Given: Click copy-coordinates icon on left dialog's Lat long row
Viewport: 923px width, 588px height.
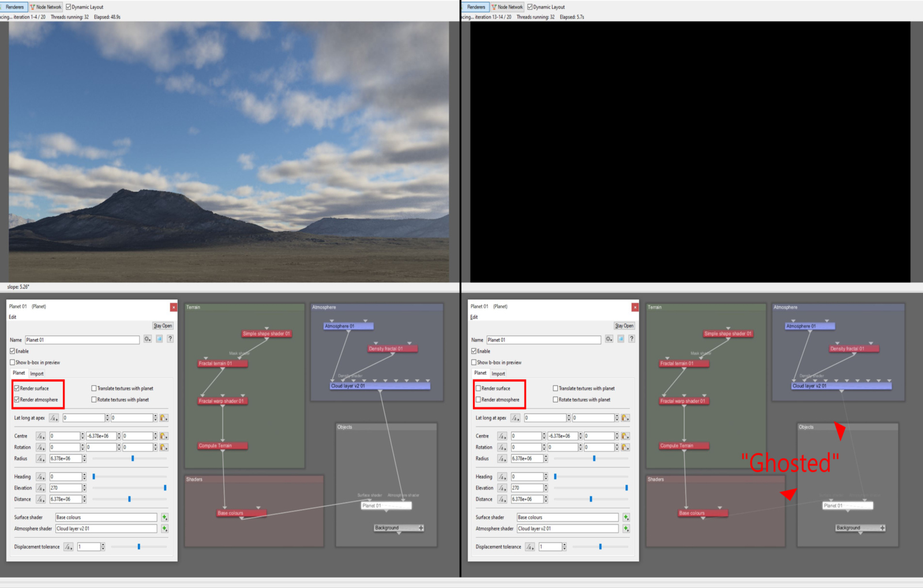Looking at the screenshot, I should click(x=164, y=418).
